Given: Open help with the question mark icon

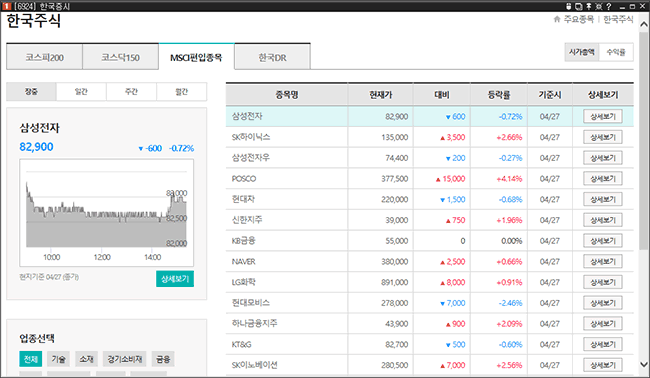Looking at the screenshot, I should (x=609, y=6).
